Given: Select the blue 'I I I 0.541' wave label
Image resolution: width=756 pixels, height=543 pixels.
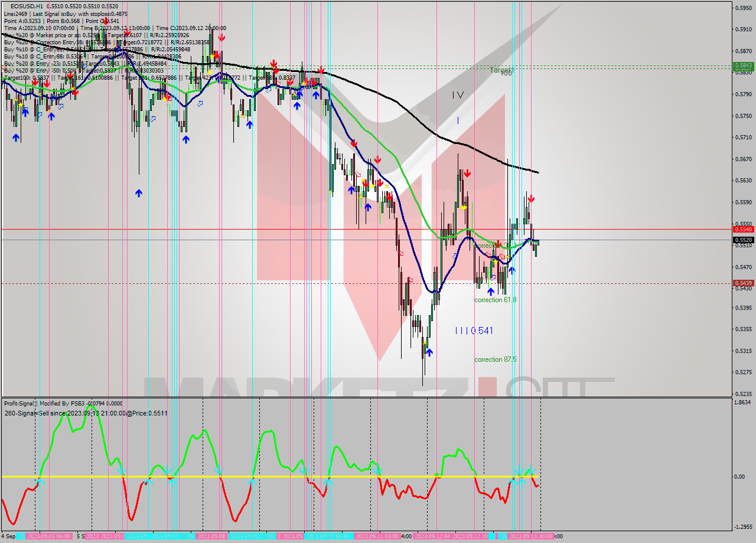Looking at the screenshot, I should [474, 331].
